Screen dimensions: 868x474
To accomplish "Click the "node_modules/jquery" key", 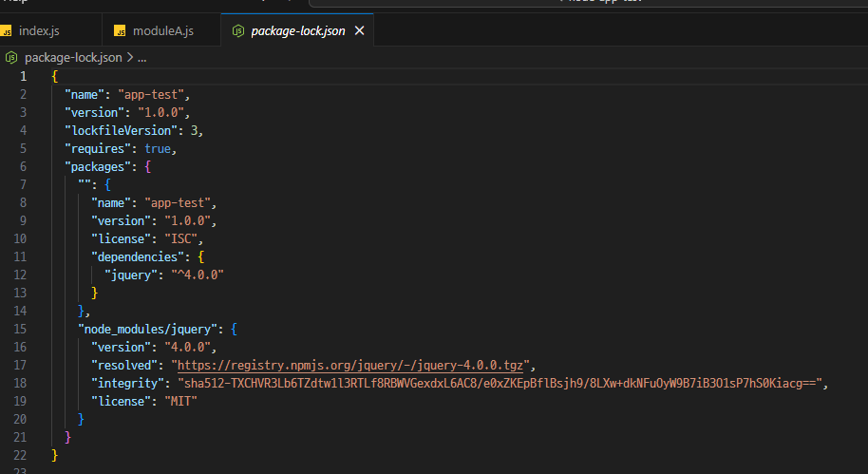I will [148, 329].
